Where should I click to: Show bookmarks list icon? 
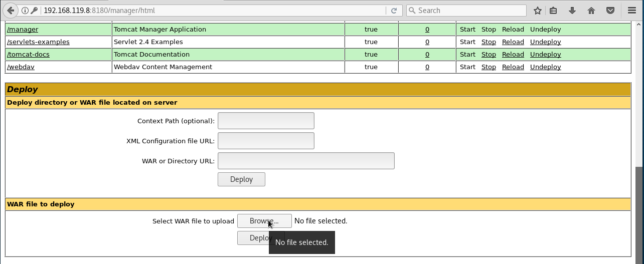point(553,11)
